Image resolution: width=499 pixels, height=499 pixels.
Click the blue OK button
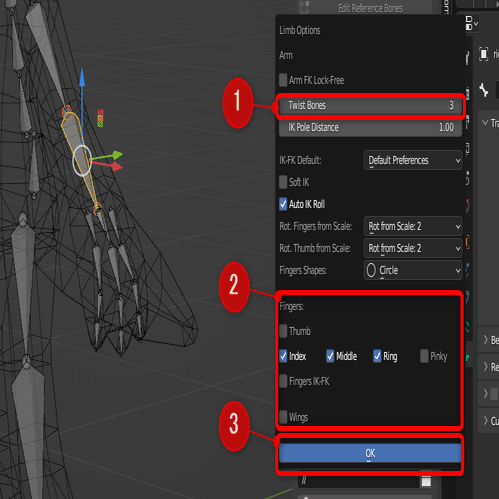(370, 453)
